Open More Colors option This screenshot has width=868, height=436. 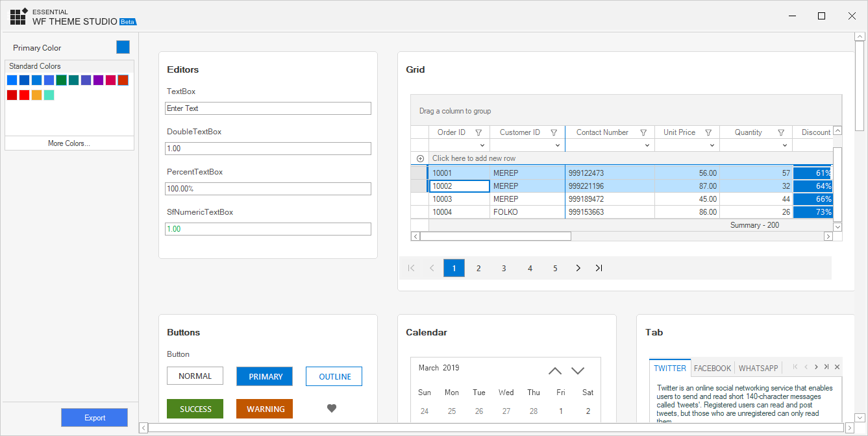tap(69, 143)
